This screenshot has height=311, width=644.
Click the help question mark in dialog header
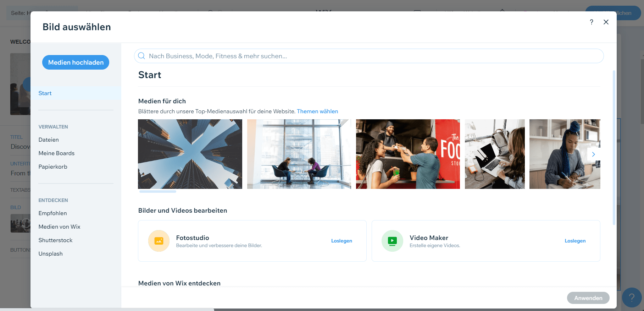592,22
